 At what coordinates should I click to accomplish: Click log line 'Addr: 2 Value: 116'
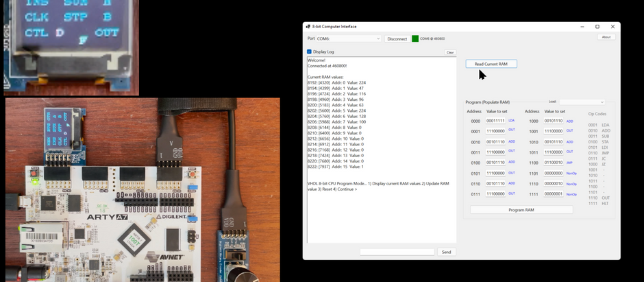[x=349, y=94]
